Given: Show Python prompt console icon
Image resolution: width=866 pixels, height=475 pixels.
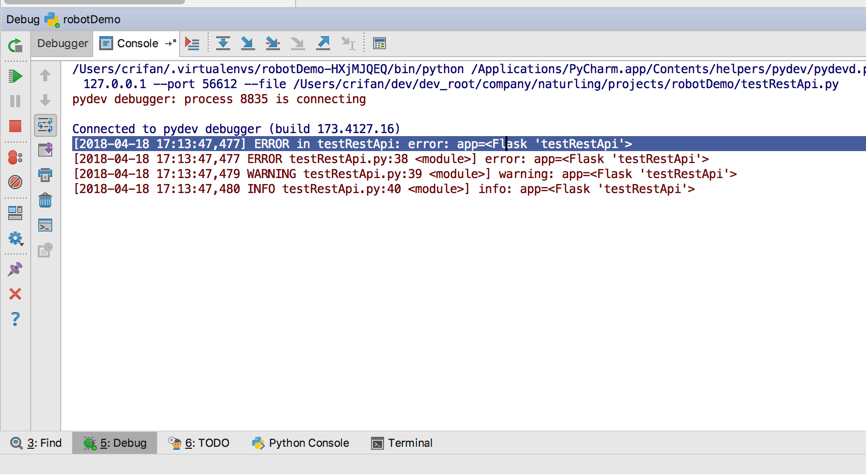Looking at the screenshot, I should point(45,225).
